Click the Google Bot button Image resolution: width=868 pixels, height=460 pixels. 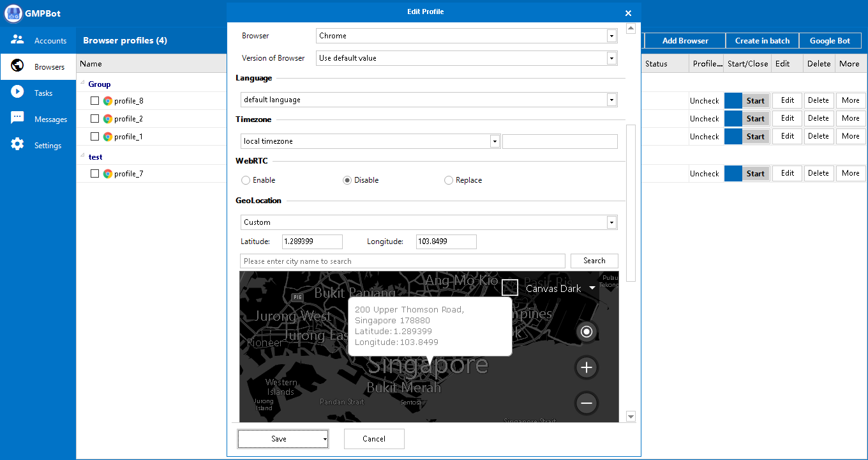830,40
